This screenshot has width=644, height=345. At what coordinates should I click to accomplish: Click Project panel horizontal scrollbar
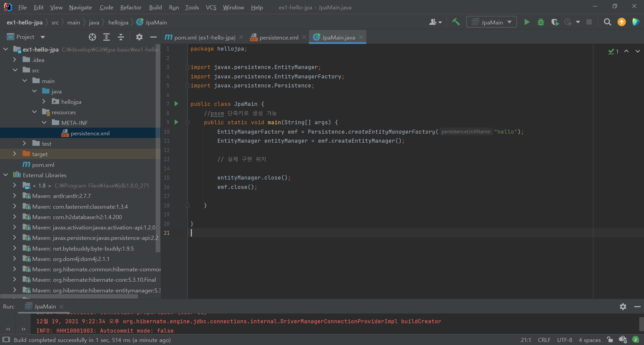pyautogui.click(x=69, y=296)
